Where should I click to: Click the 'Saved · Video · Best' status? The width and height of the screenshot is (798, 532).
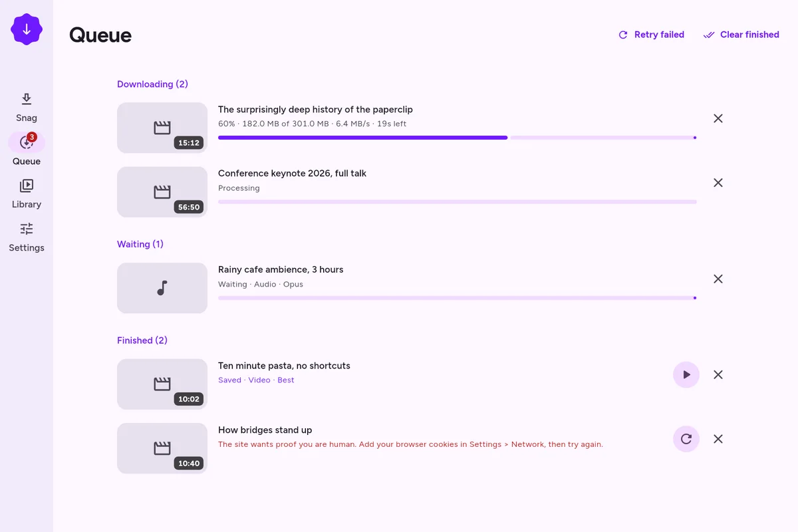(256, 380)
